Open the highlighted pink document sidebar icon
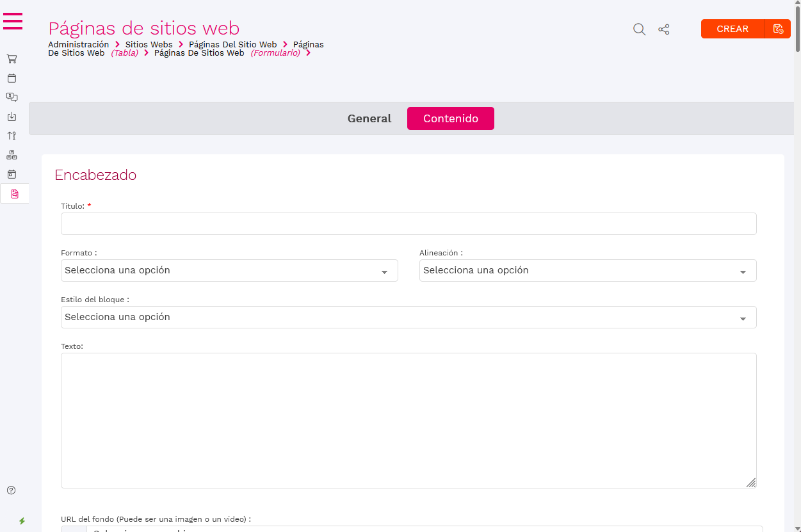This screenshot has width=801, height=532. pyautogui.click(x=15, y=193)
